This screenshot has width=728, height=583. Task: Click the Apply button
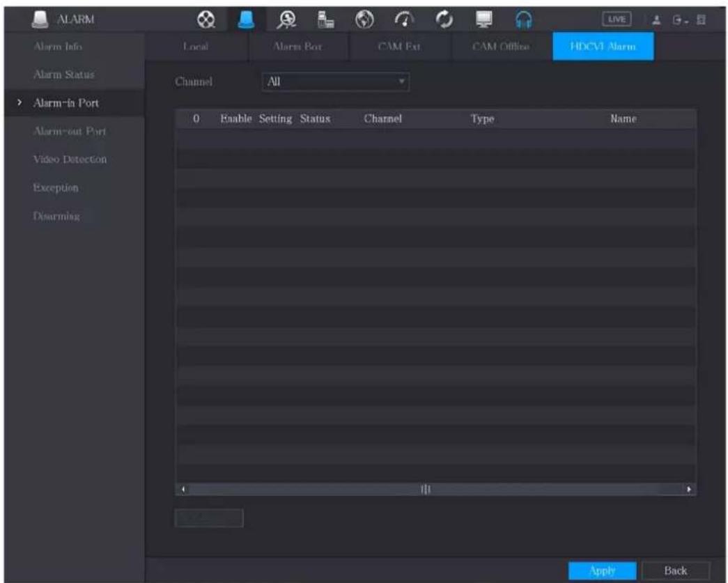[x=602, y=570]
